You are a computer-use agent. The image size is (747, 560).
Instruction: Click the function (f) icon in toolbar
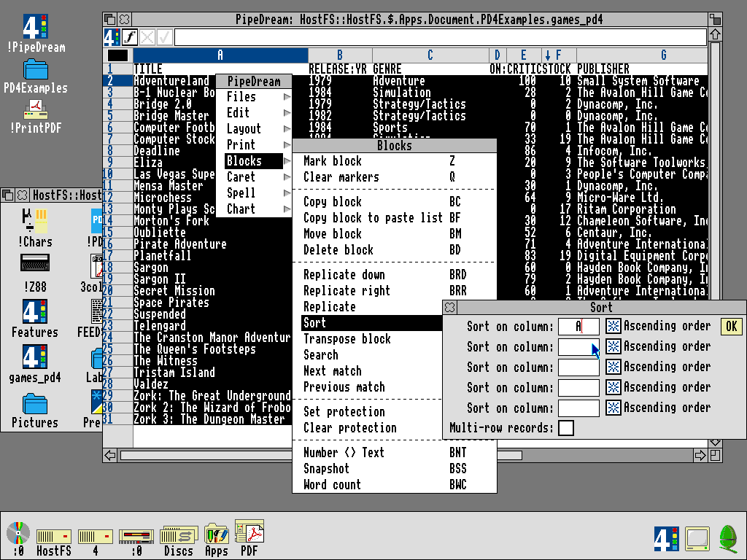[x=130, y=37]
